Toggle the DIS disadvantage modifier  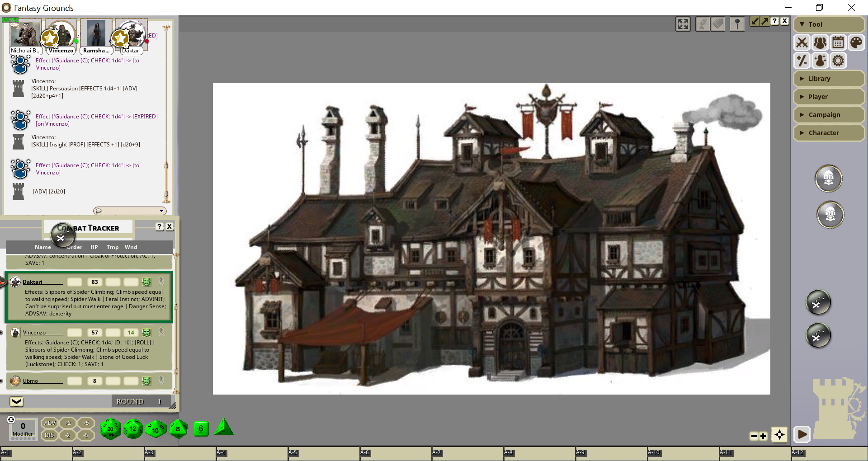(49, 435)
